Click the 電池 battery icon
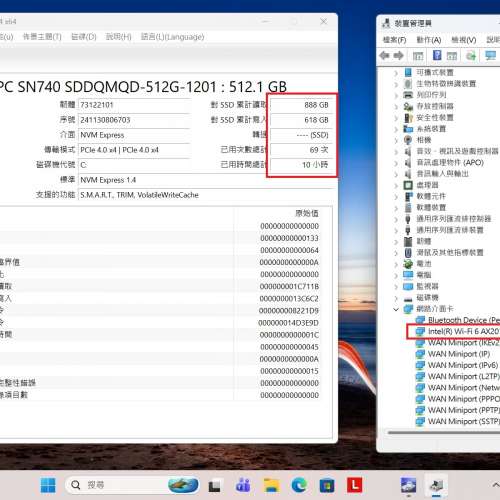500x500 pixels. click(408, 264)
